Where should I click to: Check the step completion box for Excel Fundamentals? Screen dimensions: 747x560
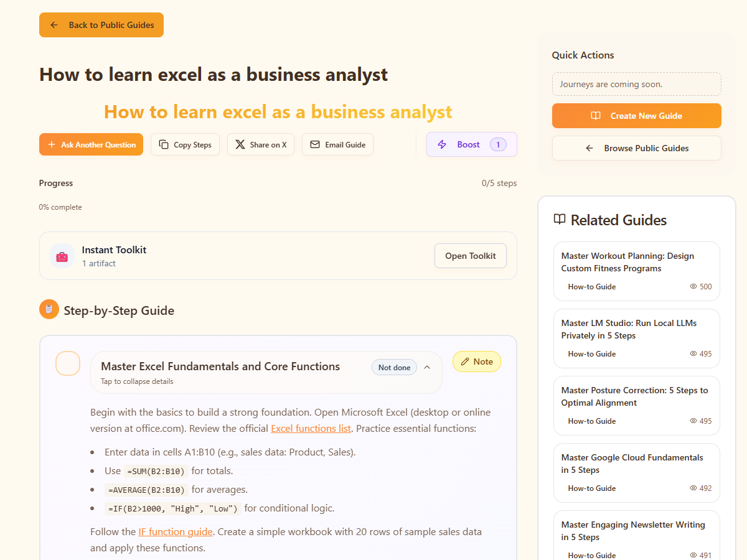[x=68, y=363]
